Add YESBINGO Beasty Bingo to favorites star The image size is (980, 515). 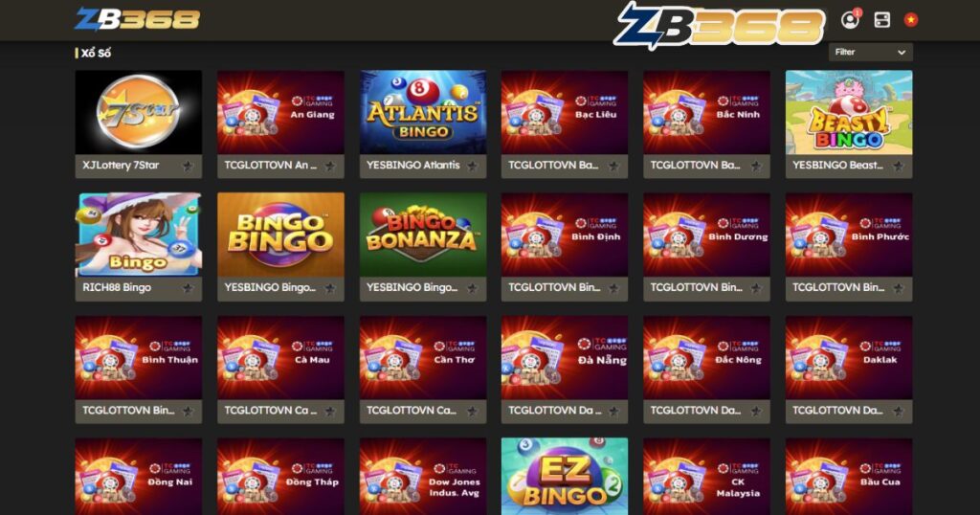[x=898, y=167]
